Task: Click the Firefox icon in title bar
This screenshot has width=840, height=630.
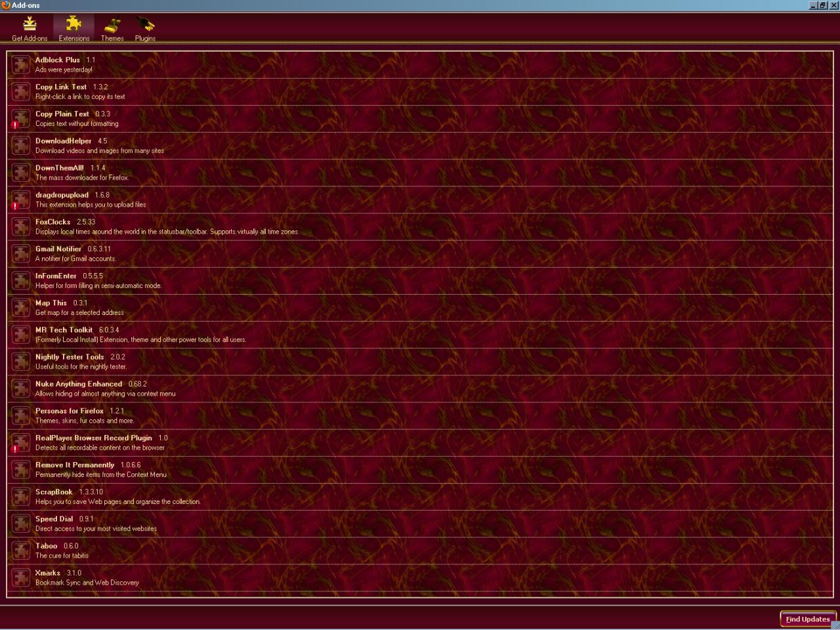Action: 6,5
